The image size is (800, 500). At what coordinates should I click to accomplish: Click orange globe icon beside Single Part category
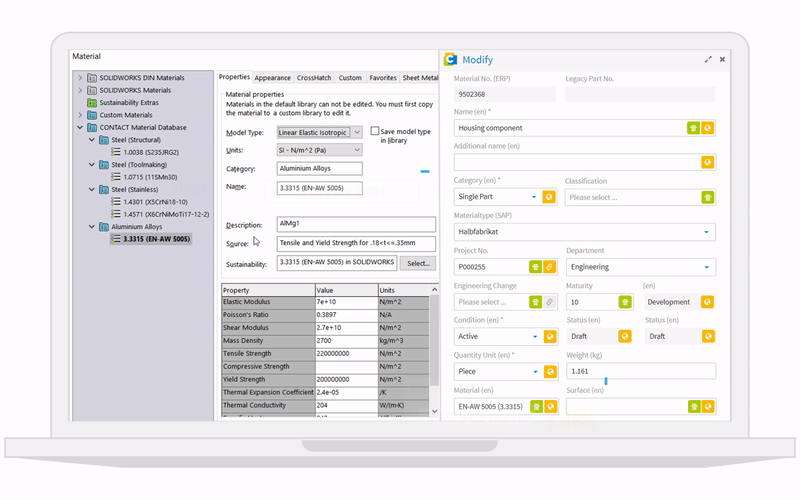tap(549, 197)
